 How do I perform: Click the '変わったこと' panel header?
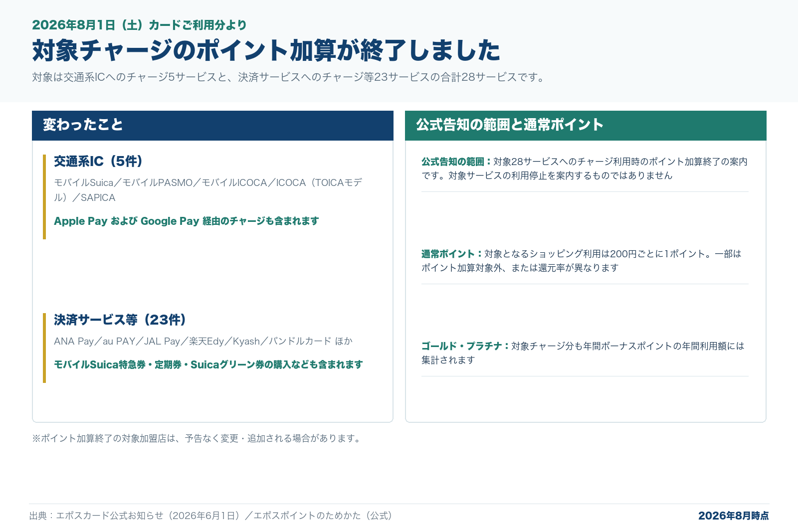(x=212, y=126)
